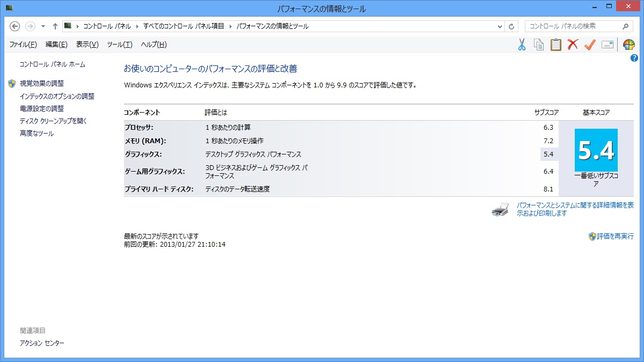Click the 評価とは column header
Screen dimensions: 644x362
(216, 113)
